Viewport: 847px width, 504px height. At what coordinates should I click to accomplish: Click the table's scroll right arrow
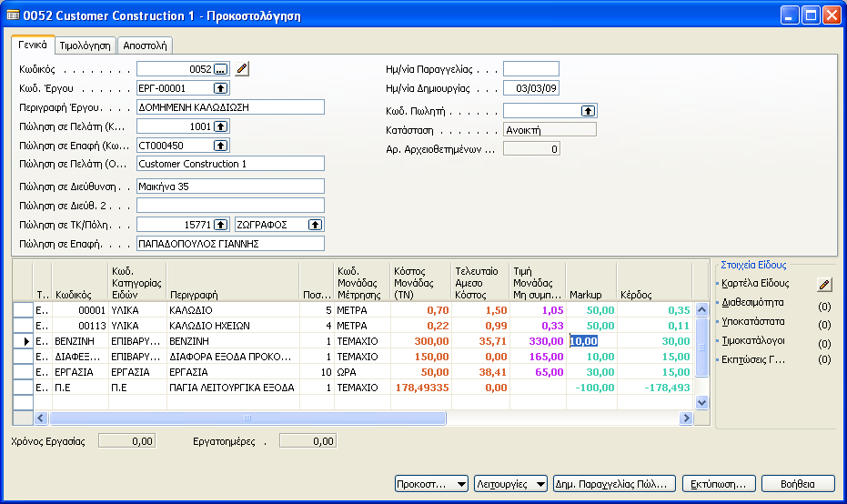pyautogui.click(x=686, y=418)
